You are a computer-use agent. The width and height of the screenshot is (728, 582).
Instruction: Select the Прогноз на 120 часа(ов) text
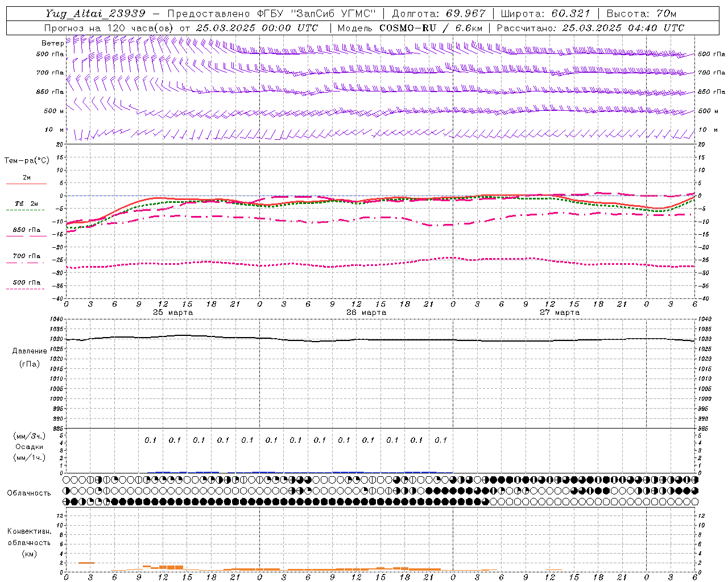tap(110, 28)
